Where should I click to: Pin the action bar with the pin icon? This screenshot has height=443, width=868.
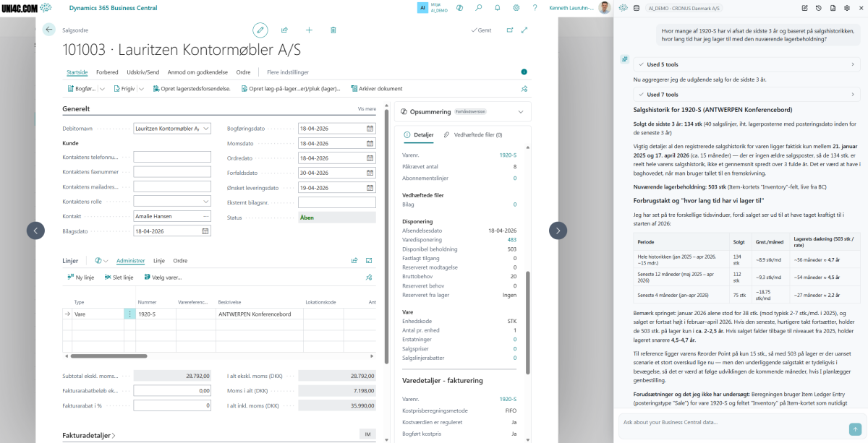[524, 89]
